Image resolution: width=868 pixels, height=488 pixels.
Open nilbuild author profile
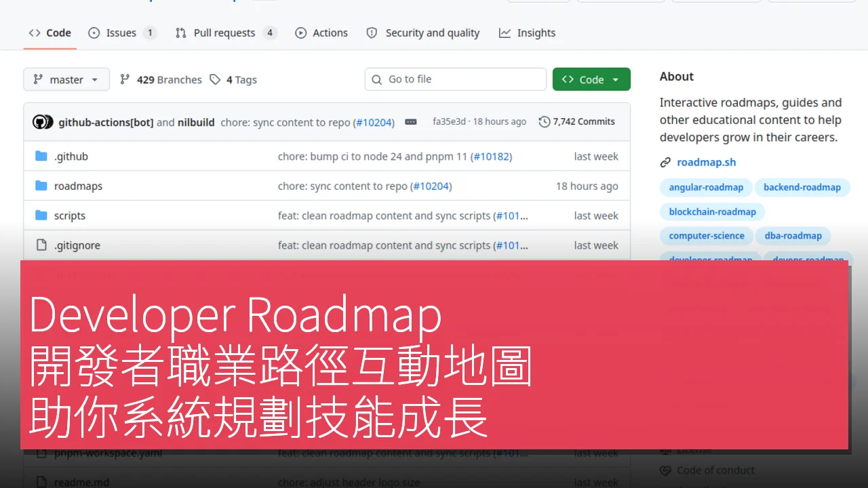tap(196, 122)
